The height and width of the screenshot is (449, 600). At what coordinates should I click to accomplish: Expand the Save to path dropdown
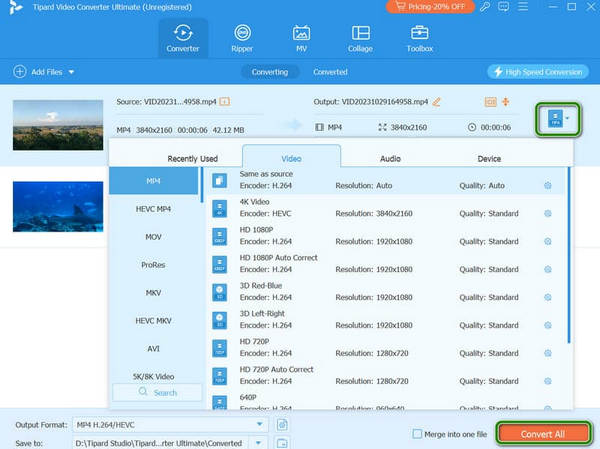pos(258,443)
